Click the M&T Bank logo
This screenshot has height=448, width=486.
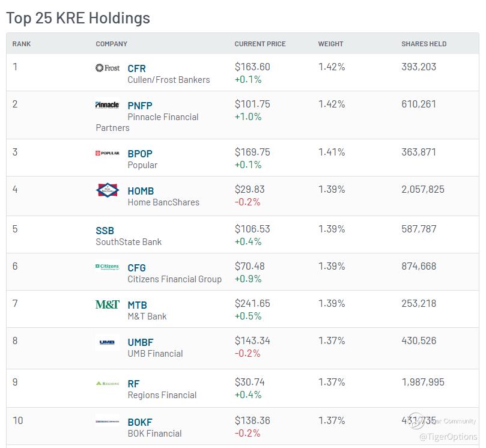[108, 304]
